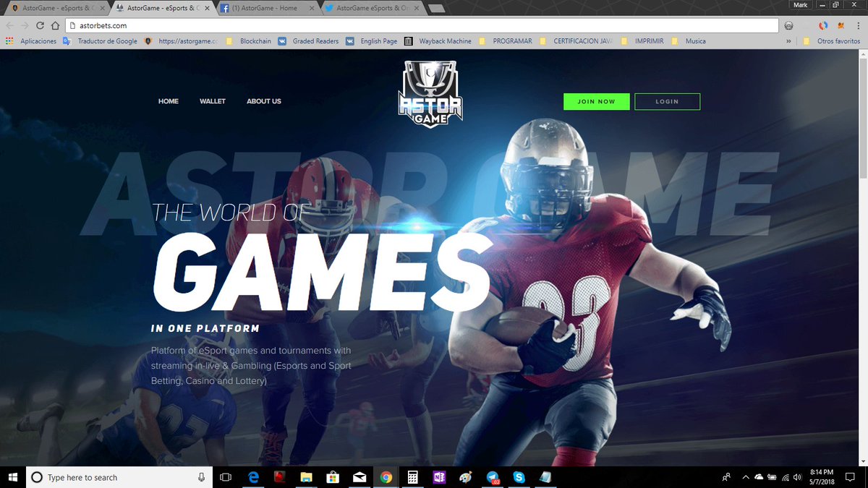Image resolution: width=868 pixels, height=488 pixels.
Task: Open the Blockchain bookmarks folder
Action: (x=248, y=41)
